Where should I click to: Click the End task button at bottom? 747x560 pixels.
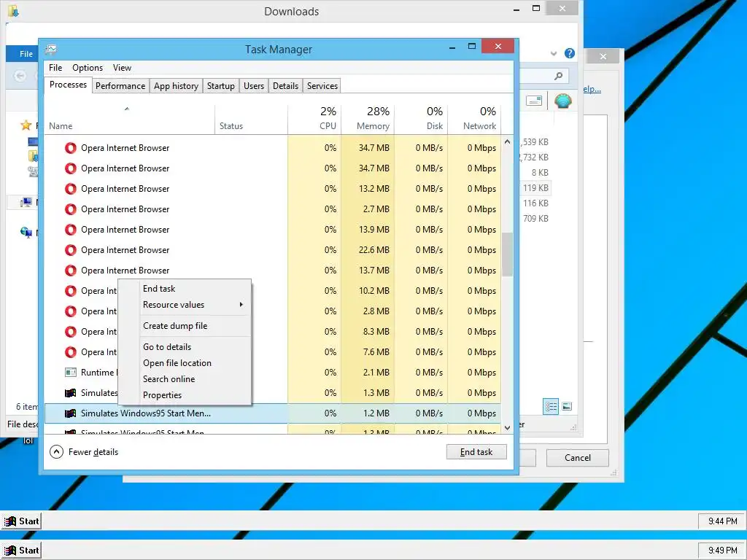[x=476, y=452]
